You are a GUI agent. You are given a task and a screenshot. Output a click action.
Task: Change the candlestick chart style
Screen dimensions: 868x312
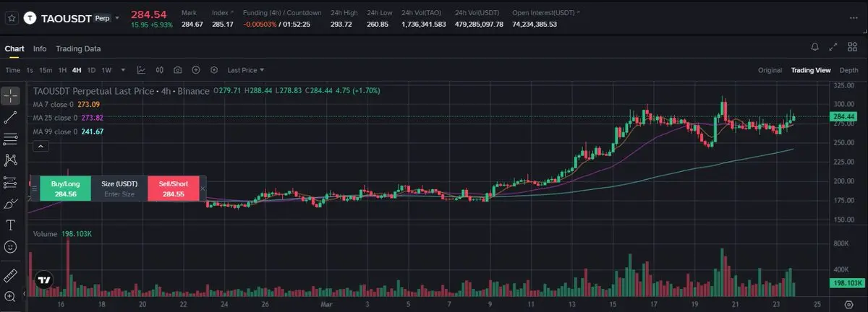159,70
